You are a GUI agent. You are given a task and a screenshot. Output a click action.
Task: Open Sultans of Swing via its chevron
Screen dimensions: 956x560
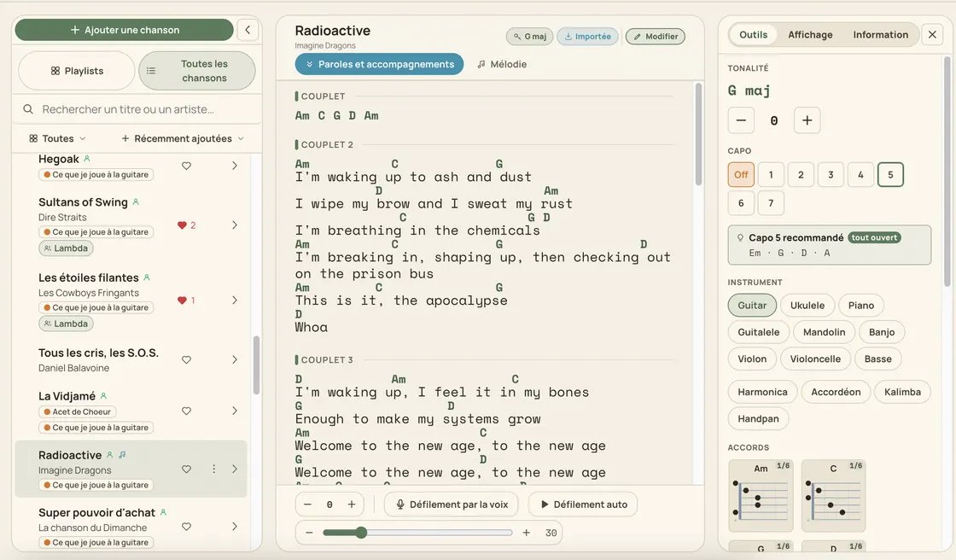[x=235, y=225]
